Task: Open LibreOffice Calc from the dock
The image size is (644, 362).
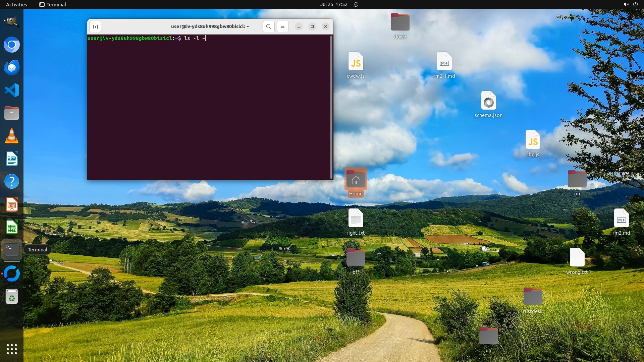Action: click(12, 228)
